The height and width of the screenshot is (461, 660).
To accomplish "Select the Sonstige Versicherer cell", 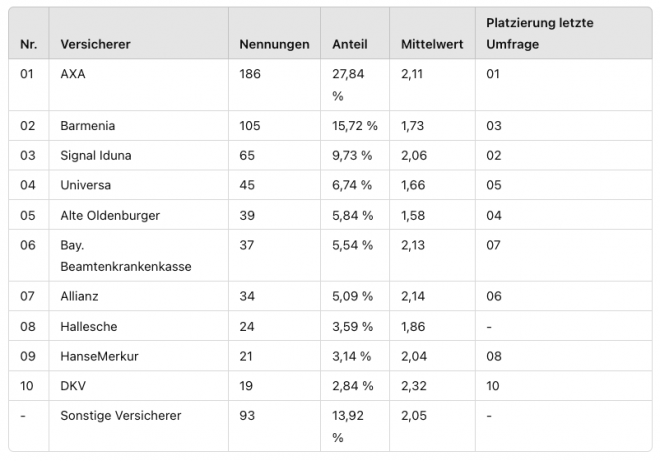I will [x=120, y=416].
